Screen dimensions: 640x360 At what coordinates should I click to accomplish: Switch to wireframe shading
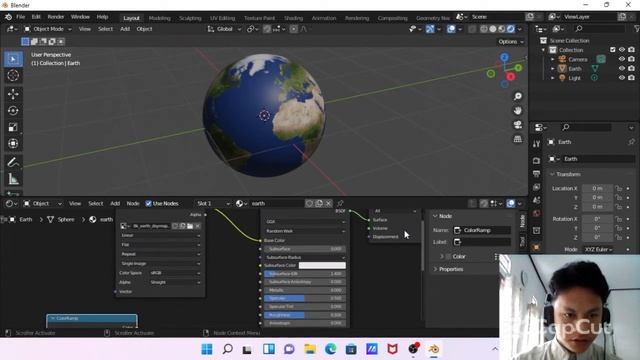[484, 29]
